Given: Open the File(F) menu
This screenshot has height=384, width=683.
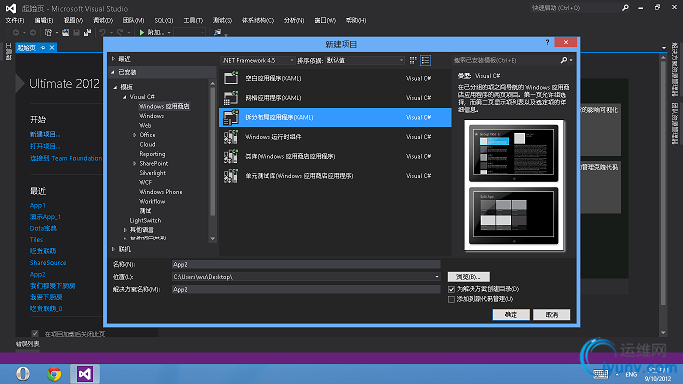Looking at the screenshot, I should (x=15, y=20).
